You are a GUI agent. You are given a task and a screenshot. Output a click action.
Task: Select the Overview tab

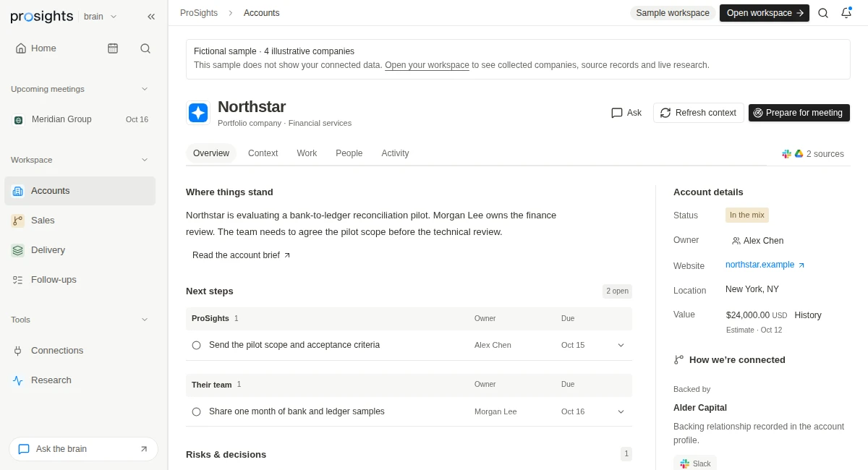coord(211,153)
